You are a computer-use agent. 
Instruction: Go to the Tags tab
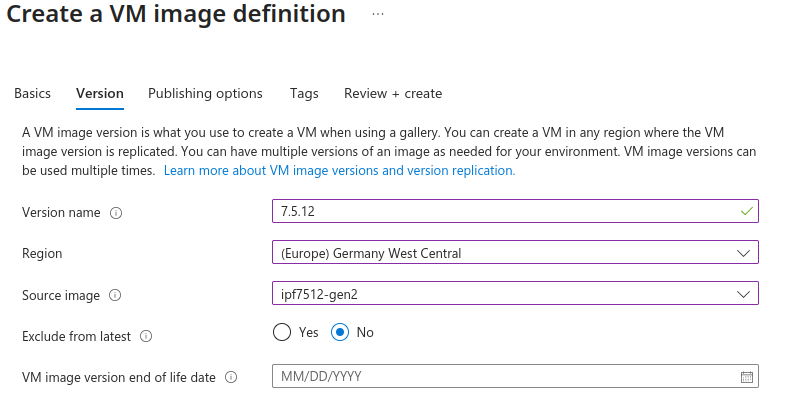point(304,93)
